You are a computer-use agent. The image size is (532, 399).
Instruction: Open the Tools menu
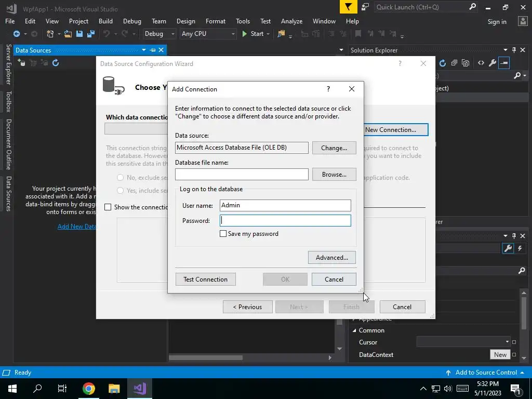pyautogui.click(x=243, y=21)
